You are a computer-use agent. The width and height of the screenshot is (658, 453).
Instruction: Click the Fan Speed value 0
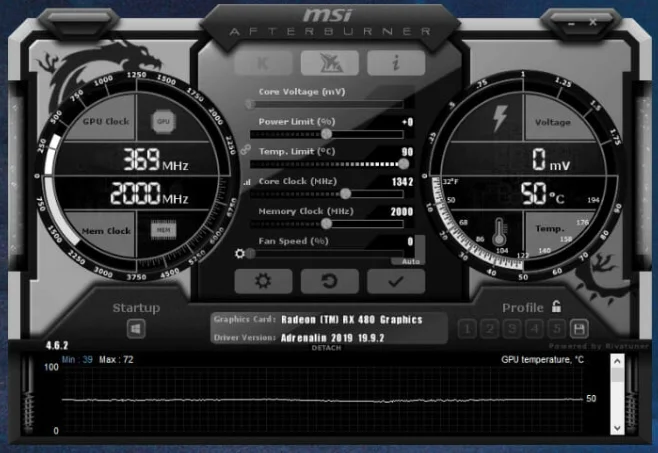(x=410, y=241)
